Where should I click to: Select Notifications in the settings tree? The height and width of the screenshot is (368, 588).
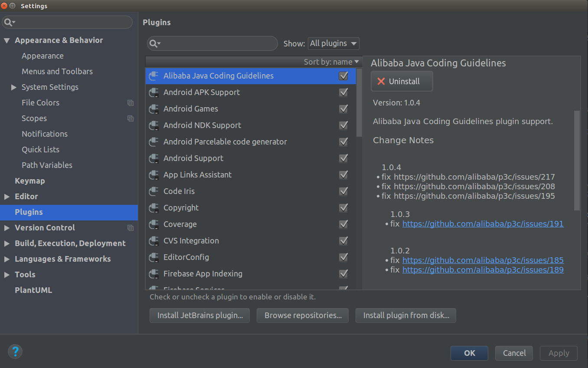tap(45, 134)
